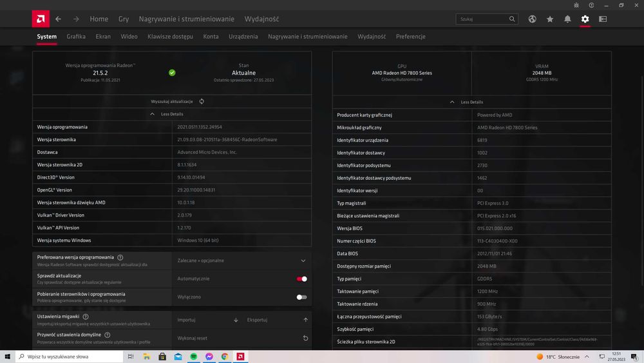Switch to Preferencje tab
This screenshot has width=644, height=363.
click(411, 37)
